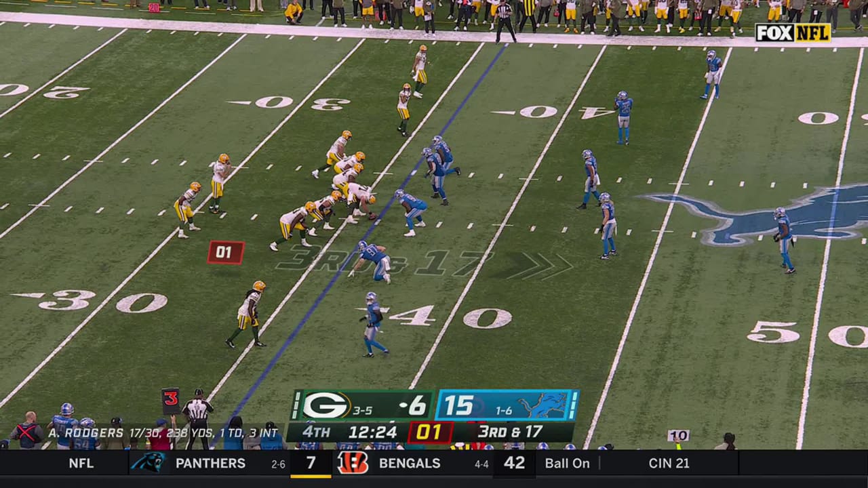868x488 pixels.
Task: Click the 4TH quarter indicator
Action: pos(316,432)
